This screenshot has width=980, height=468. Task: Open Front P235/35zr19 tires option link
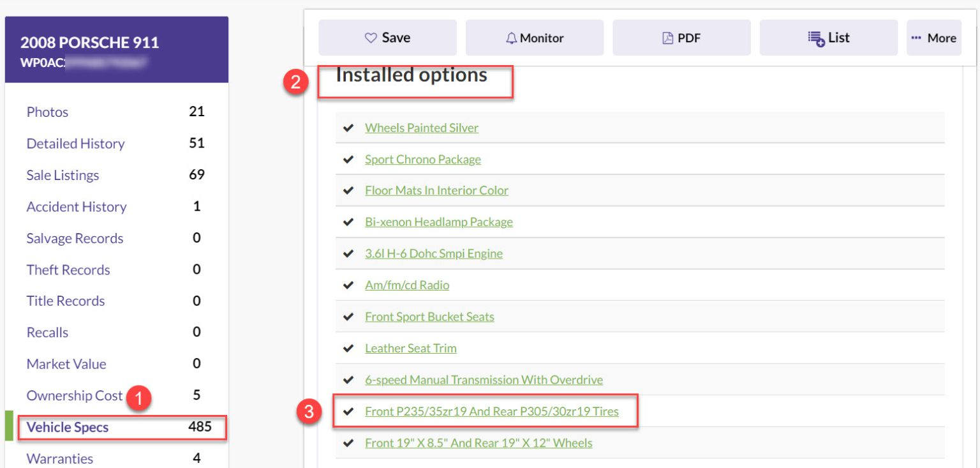(x=492, y=412)
